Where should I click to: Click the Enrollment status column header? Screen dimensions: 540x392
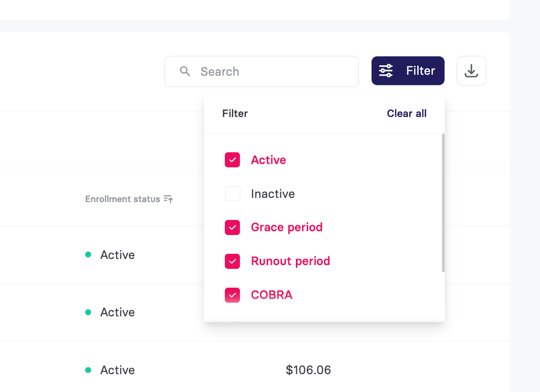(123, 199)
